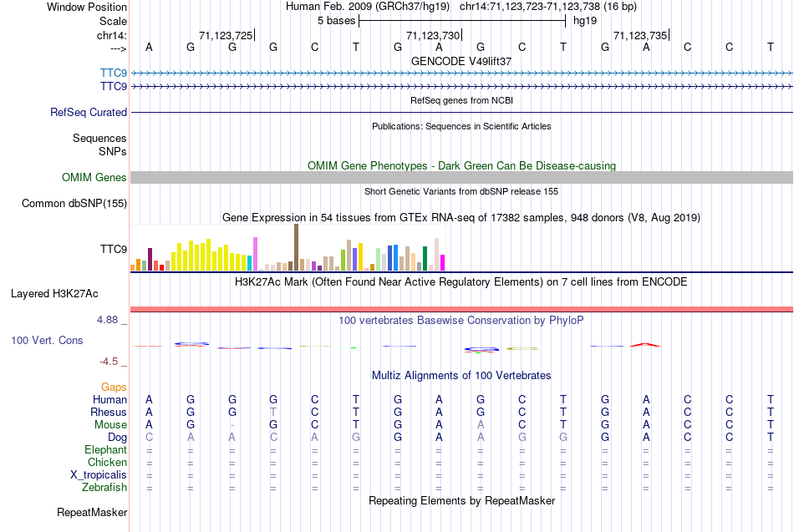Click Multiz Alignments of 100 Vertebrates title
This screenshot has width=794, height=532.
click(x=461, y=376)
